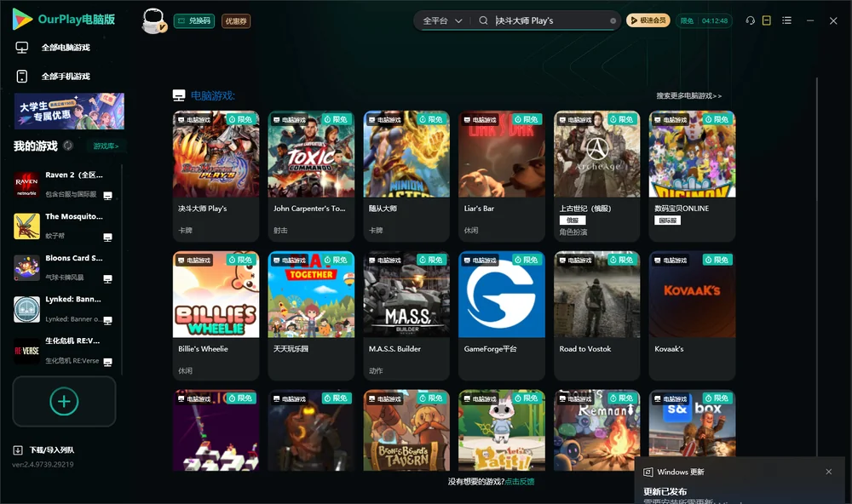Click the PC icon on Lynked row
Viewport: 852px width, 504px height.
pos(107,320)
